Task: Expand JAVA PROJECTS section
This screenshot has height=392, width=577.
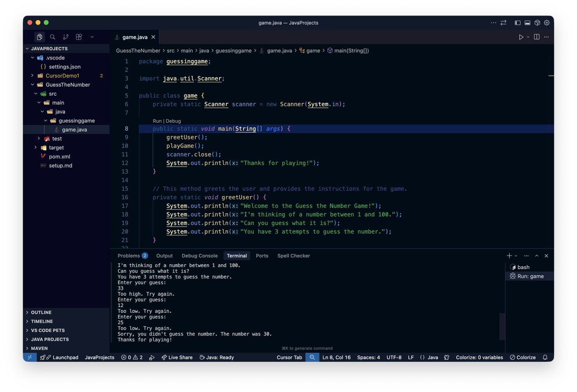Action: pyautogui.click(x=66, y=339)
